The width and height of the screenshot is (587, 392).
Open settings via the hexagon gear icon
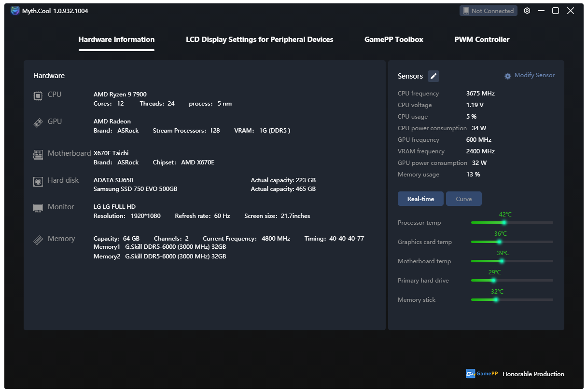pos(527,11)
